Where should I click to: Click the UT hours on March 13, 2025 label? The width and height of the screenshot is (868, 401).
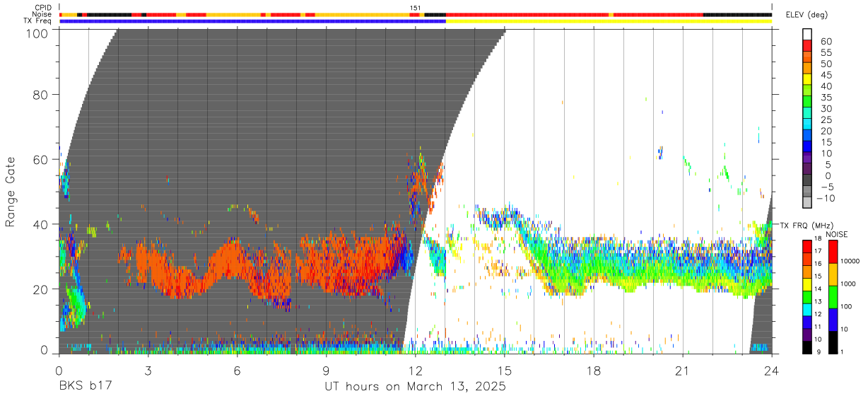coord(415,388)
